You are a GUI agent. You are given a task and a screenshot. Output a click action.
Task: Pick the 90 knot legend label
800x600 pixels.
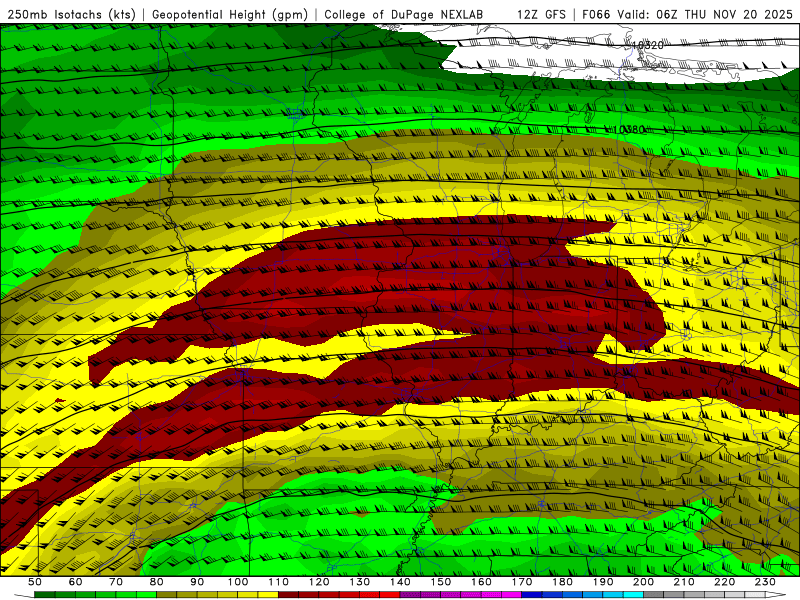pos(197,582)
